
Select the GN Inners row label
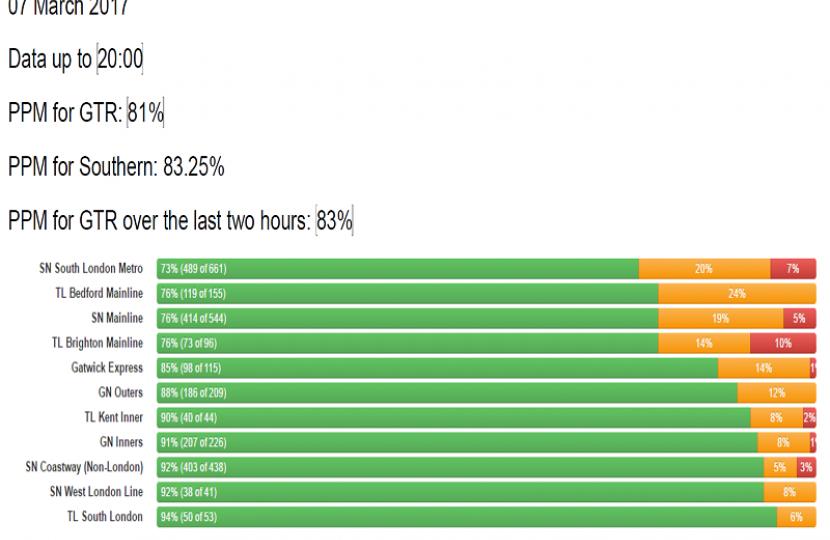tap(121, 442)
